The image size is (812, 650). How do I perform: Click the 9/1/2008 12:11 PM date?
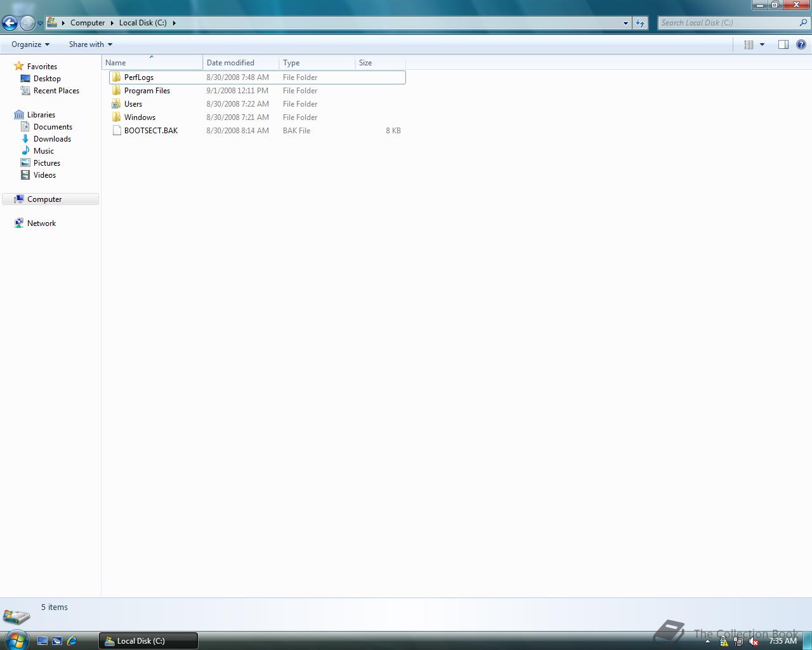coord(237,91)
